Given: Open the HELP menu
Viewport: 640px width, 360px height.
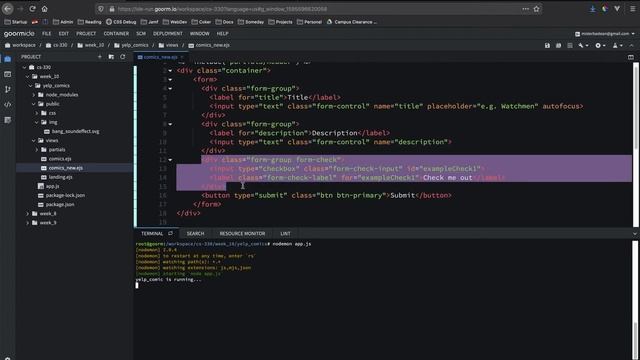Looking at the screenshot, I should (x=222, y=33).
